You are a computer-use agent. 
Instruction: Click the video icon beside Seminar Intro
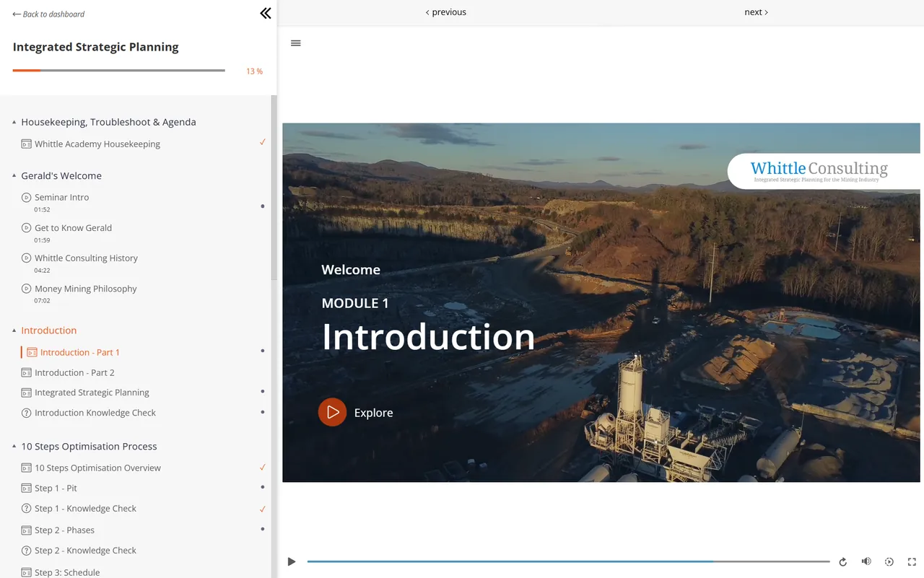pos(27,197)
